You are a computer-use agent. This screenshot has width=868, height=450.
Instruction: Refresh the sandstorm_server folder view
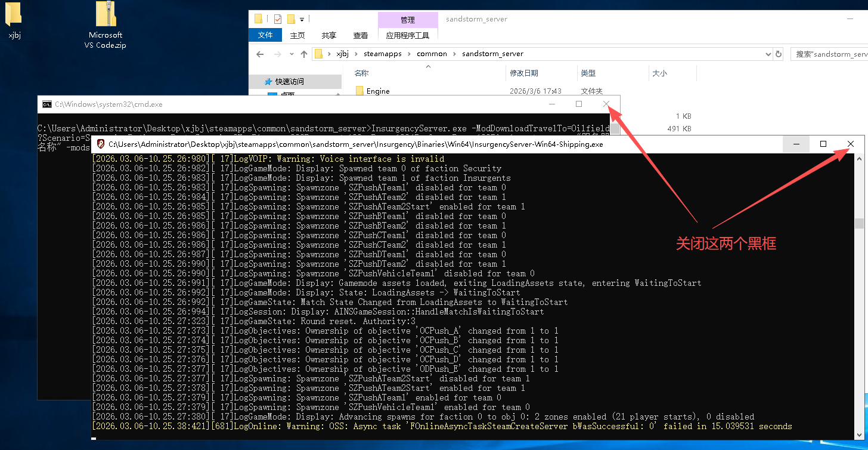click(x=778, y=54)
